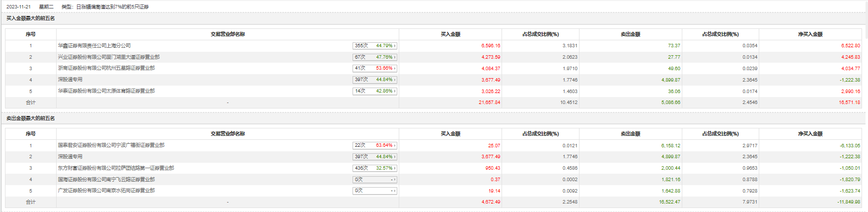Screen dimensions: 868x212
Task: Open 华鑫证券有限责任公司上海分公司 broker link
Action: [x=94, y=46]
